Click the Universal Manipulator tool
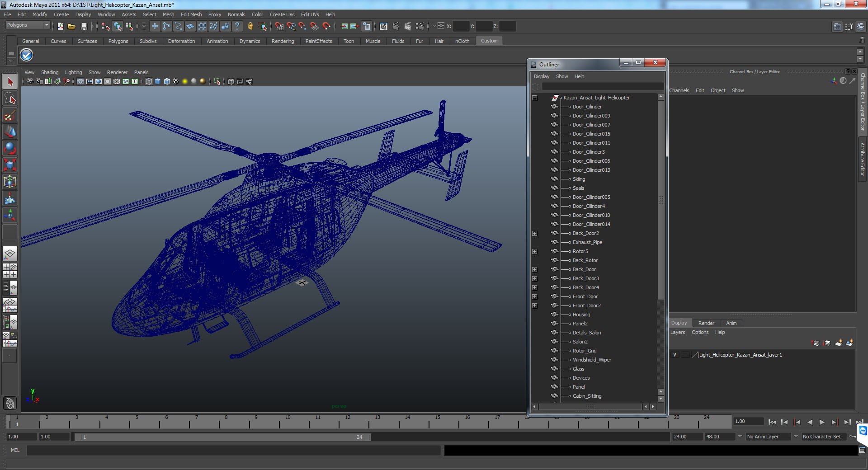 tap(10, 181)
